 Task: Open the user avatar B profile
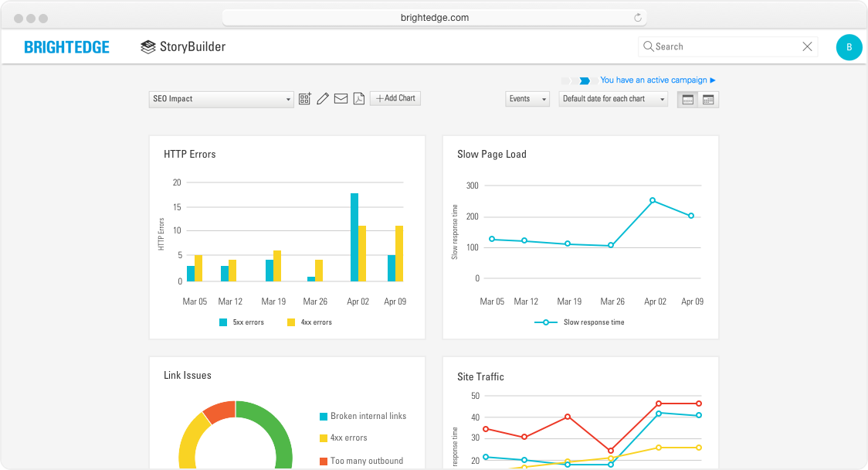(x=849, y=47)
